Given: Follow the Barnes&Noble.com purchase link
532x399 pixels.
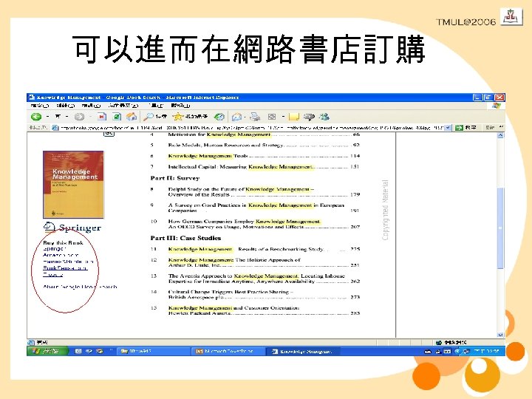Looking at the screenshot, I should pyautogui.click(x=68, y=262).
